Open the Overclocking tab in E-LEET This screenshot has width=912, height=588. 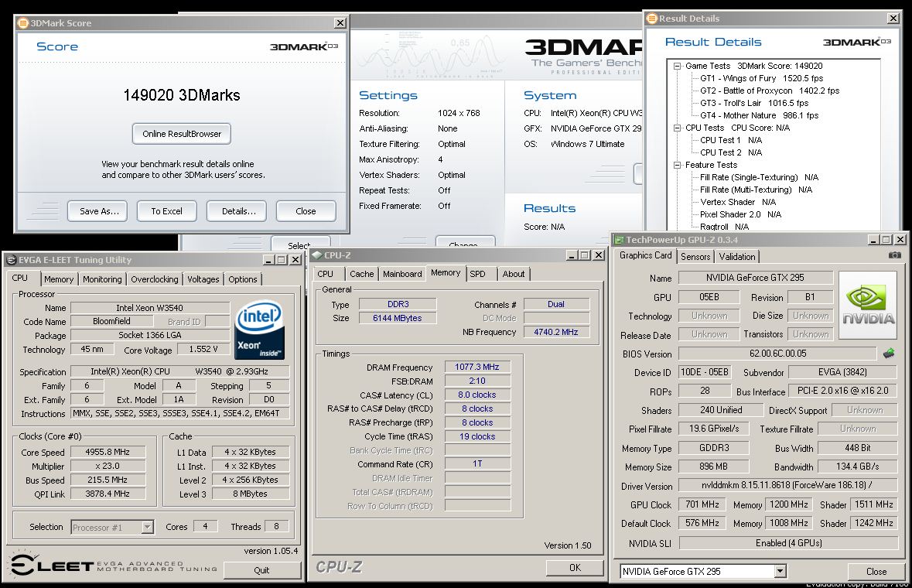click(155, 279)
